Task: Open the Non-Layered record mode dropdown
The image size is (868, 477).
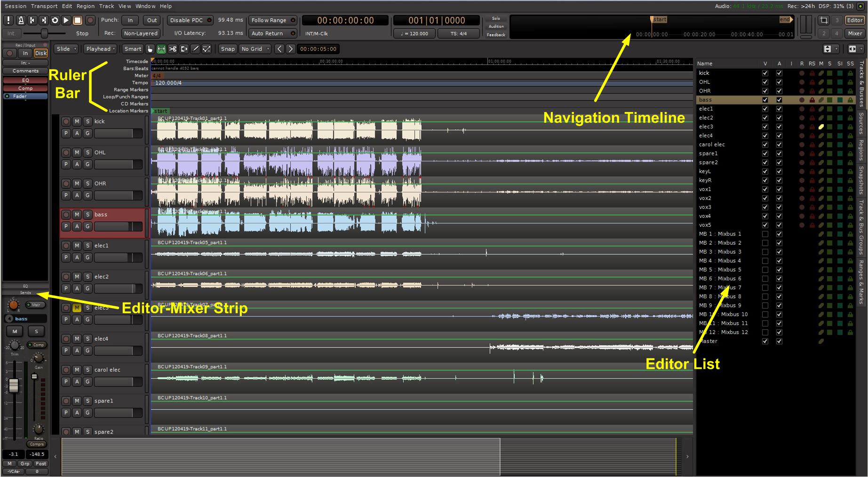Action: (141, 33)
